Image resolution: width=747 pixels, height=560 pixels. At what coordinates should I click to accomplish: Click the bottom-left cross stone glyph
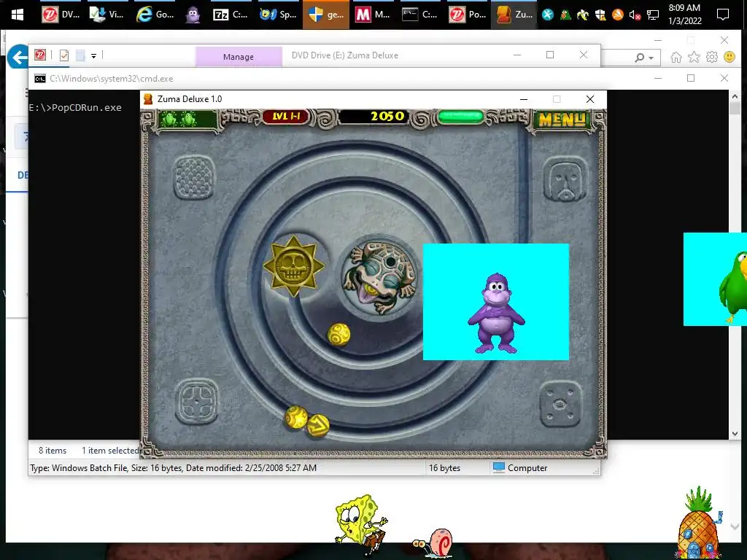pos(197,402)
